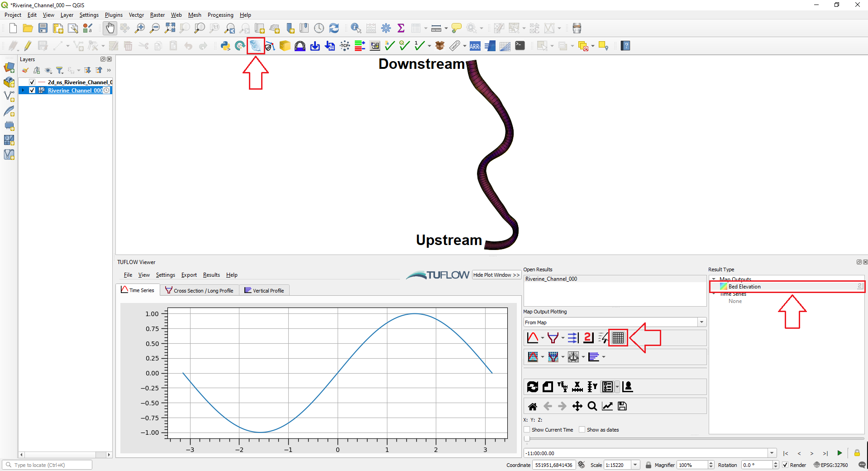The width and height of the screenshot is (868, 471).
Task: Enable Show as dates option
Action: [x=582, y=429]
